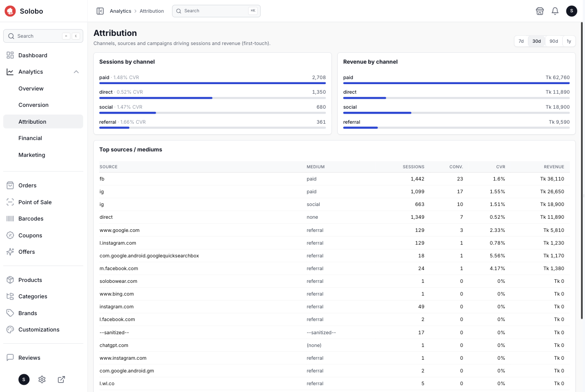The width and height of the screenshot is (585, 392).
Task: Click the Coupons percent badge icon
Action: 10,235
